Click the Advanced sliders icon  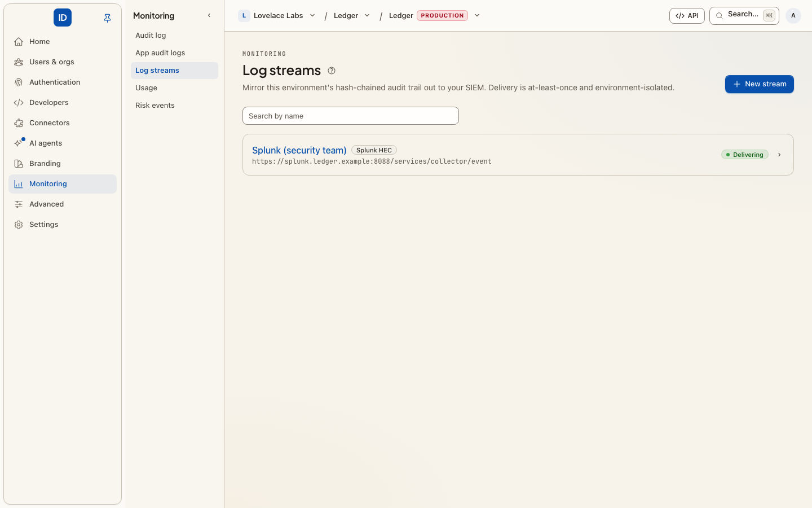click(x=19, y=204)
